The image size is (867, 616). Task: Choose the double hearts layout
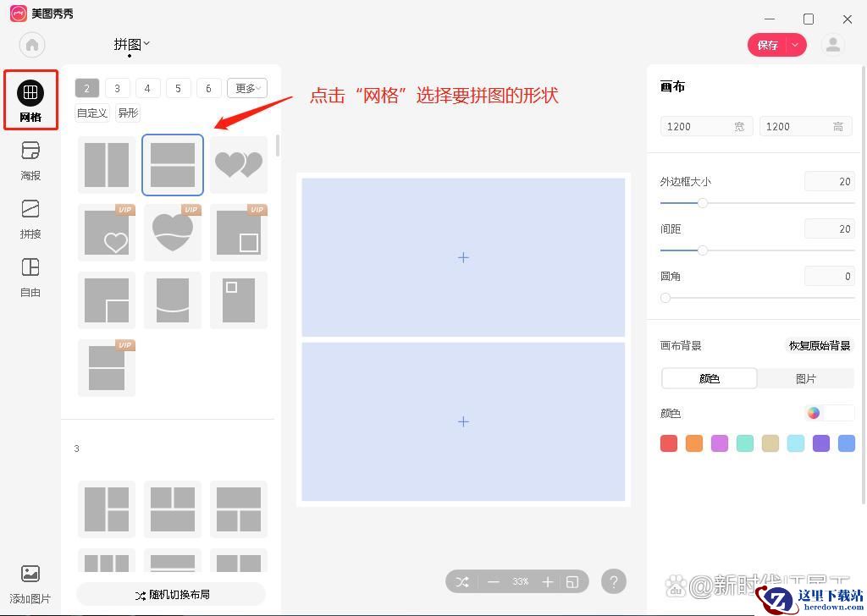(238, 165)
